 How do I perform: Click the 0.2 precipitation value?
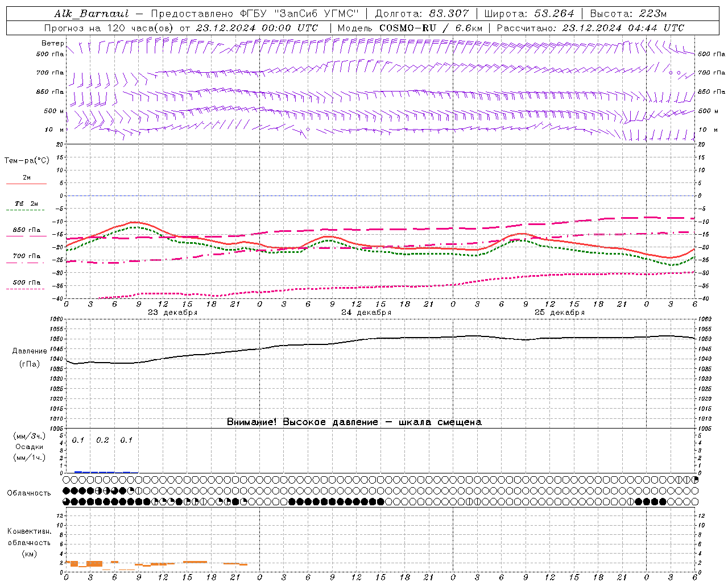tap(102, 440)
